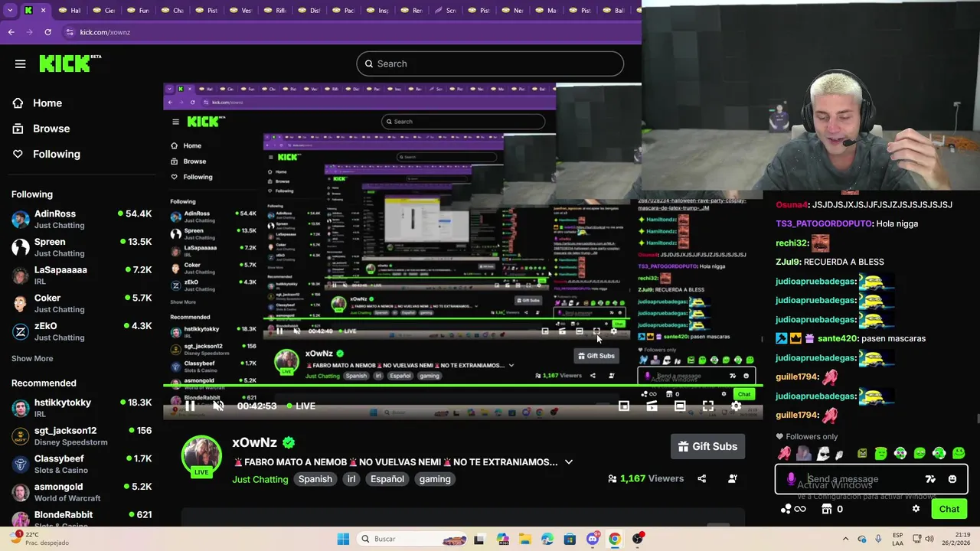
Task: Open Windows Start menu
Action: click(x=343, y=539)
